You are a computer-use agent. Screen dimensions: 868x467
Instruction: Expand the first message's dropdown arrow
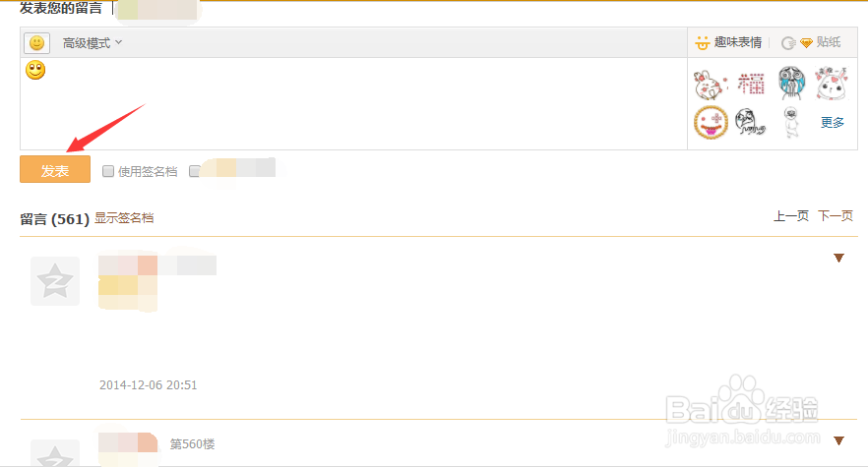point(839,259)
